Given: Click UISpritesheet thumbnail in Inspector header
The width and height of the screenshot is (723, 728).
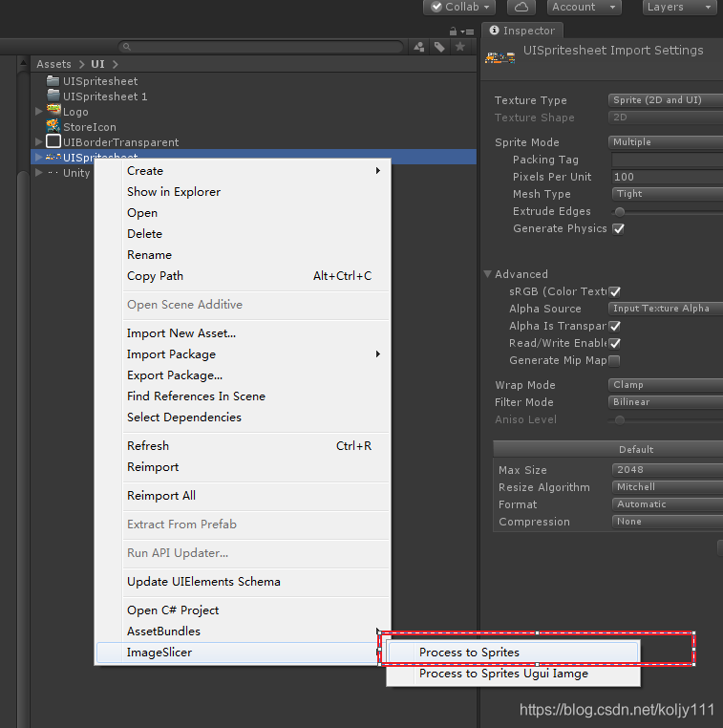Looking at the screenshot, I should [x=500, y=57].
